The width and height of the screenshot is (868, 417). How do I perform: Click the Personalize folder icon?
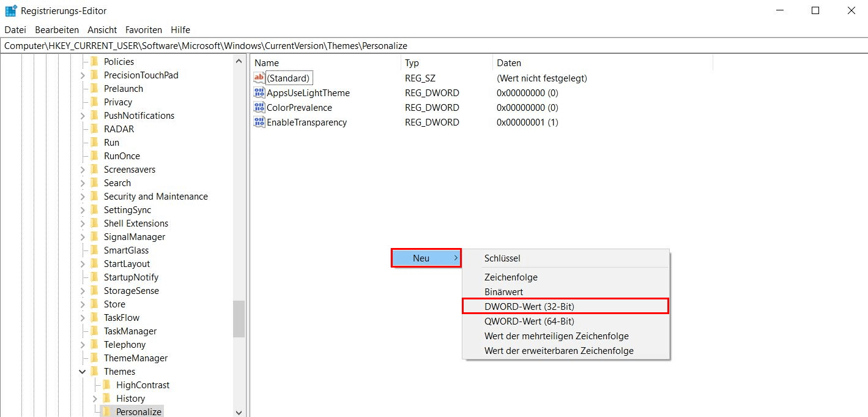(x=106, y=411)
